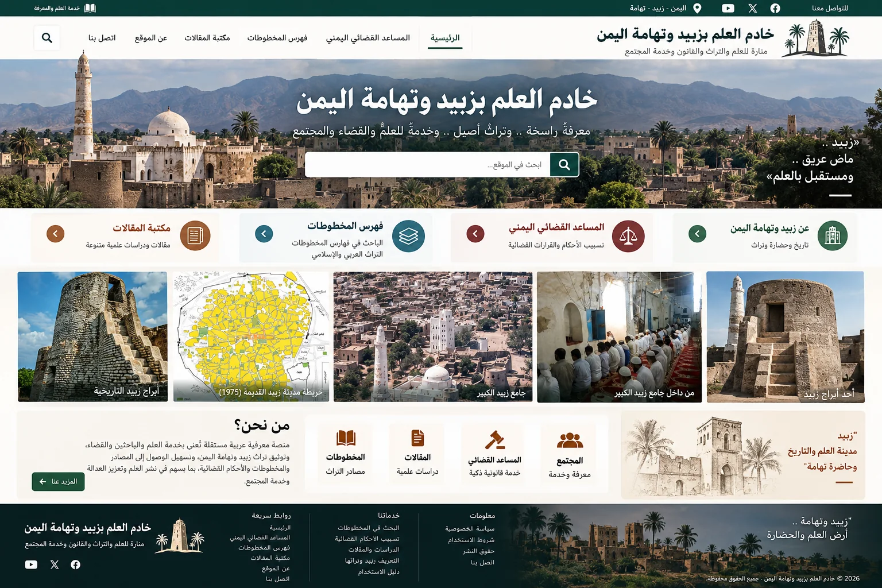Click the المزيد عنا button
Viewport: 882px width, 588px height.
tap(58, 482)
